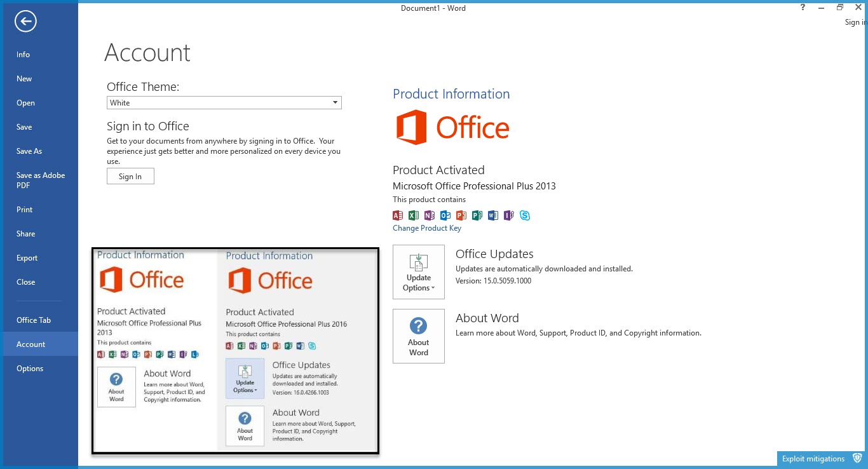Click the Sign In button
The width and height of the screenshot is (868, 469).
pos(130,177)
